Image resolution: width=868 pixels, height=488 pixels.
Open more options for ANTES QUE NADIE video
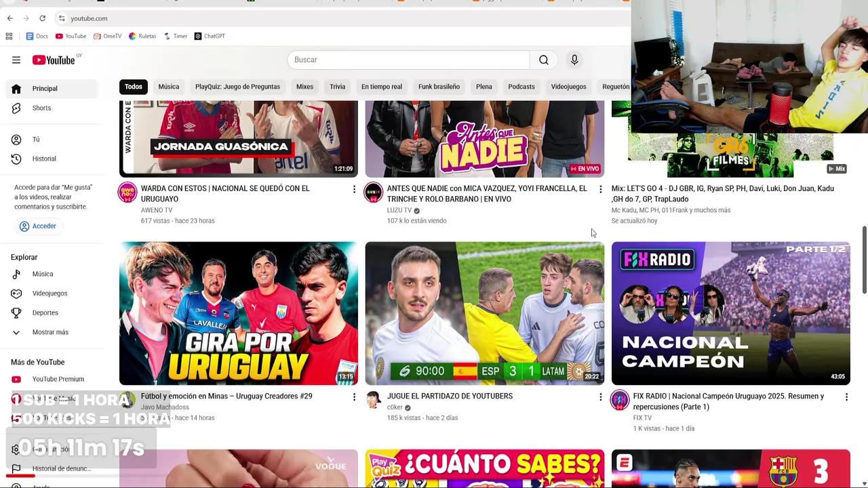(600, 189)
